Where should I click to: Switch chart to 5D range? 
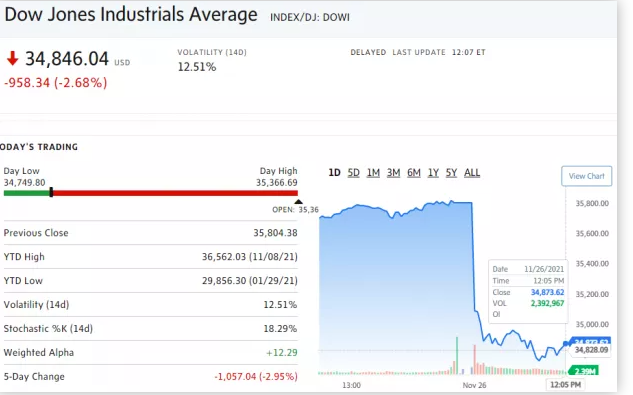tap(354, 173)
